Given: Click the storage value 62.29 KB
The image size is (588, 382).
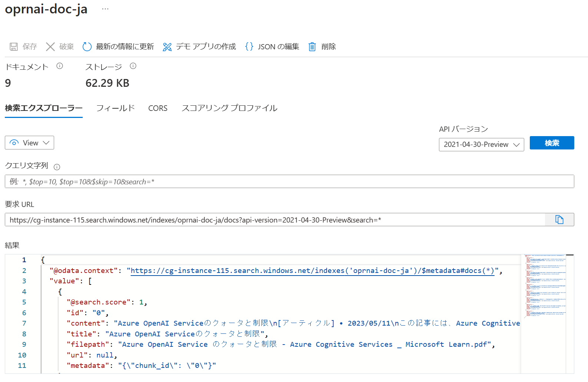Looking at the screenshot, I should pyautogui.click(x=108, y=83).
